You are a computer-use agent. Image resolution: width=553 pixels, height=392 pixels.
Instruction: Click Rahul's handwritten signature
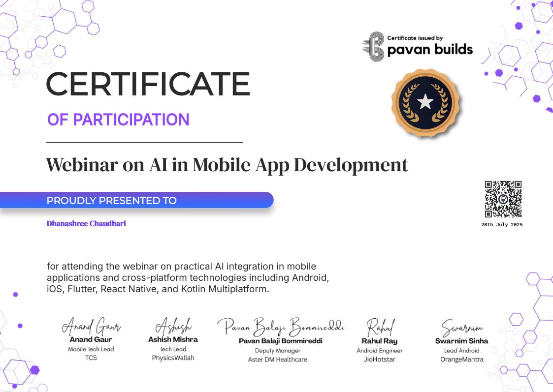[x=381, y=327]
